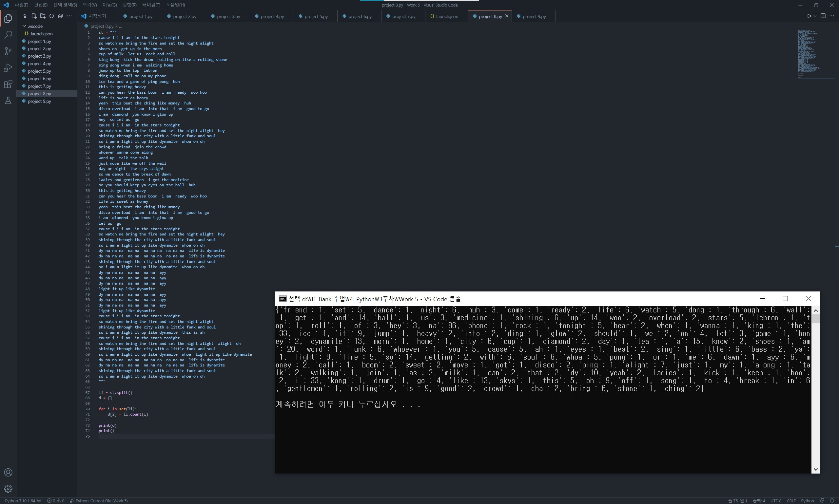This screenshot has width=839, height=504.
Task: Open the Search view in activity bar
Action: (x=8, y=35)
